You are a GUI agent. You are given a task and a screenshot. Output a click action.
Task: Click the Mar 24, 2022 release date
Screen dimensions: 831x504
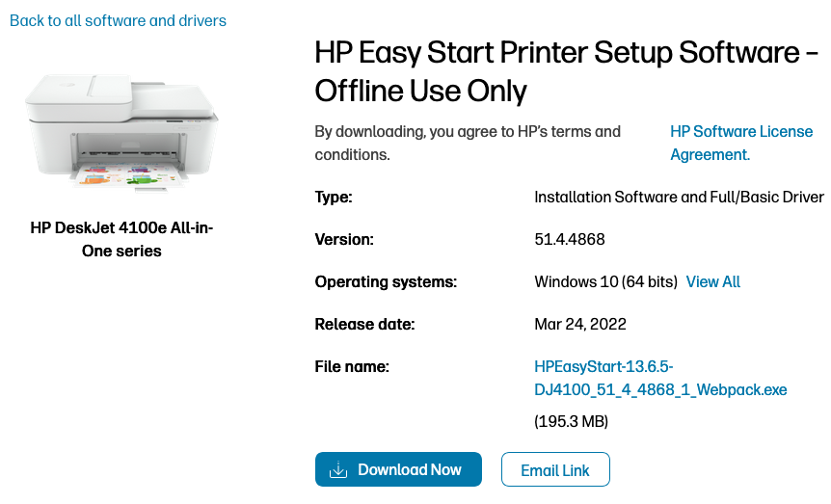point(580,324)
